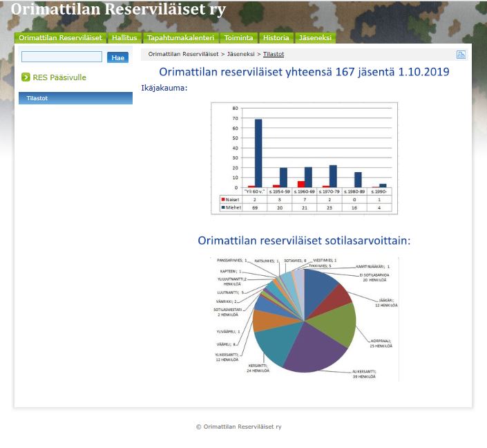This screenshot has height=448, width=487.
Task: Open the Jäseneksi navigation tab
Action: tap(314, 38)
